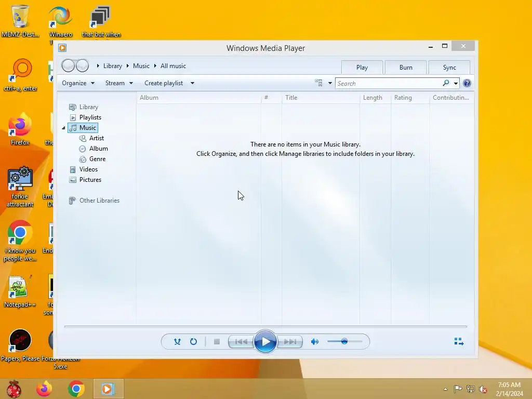The height and width of the screenshot is (399, 532).
Task: Open the Stream menu
Action: [x=119, y=83]
